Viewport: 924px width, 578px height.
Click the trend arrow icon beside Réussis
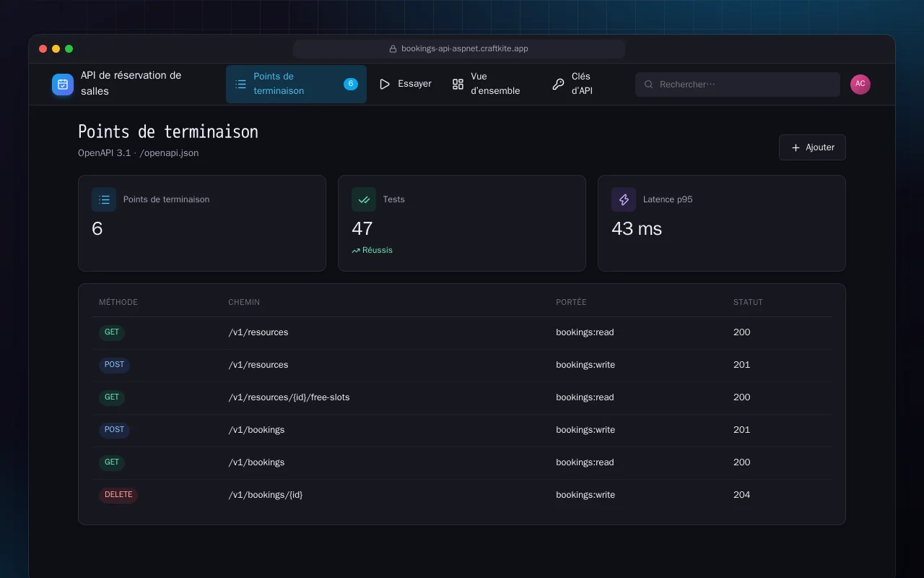click(x=356, y=251)
